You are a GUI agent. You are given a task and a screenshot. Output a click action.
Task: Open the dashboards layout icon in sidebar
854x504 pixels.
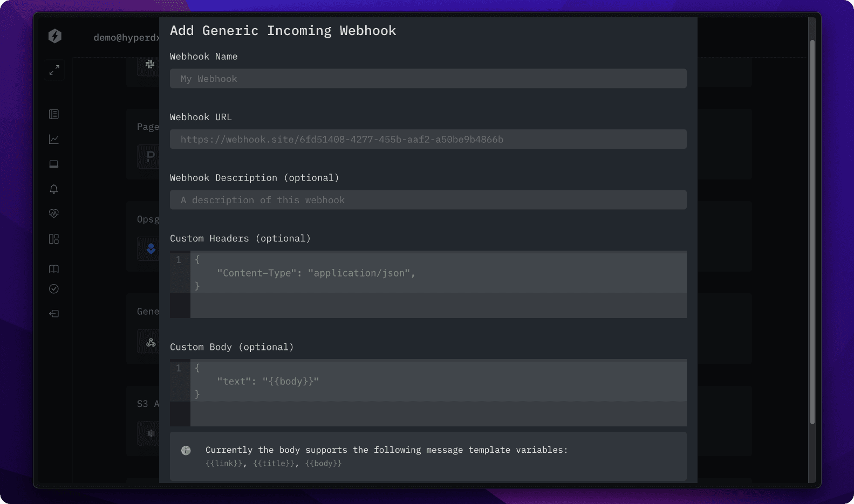click(54, 239)
